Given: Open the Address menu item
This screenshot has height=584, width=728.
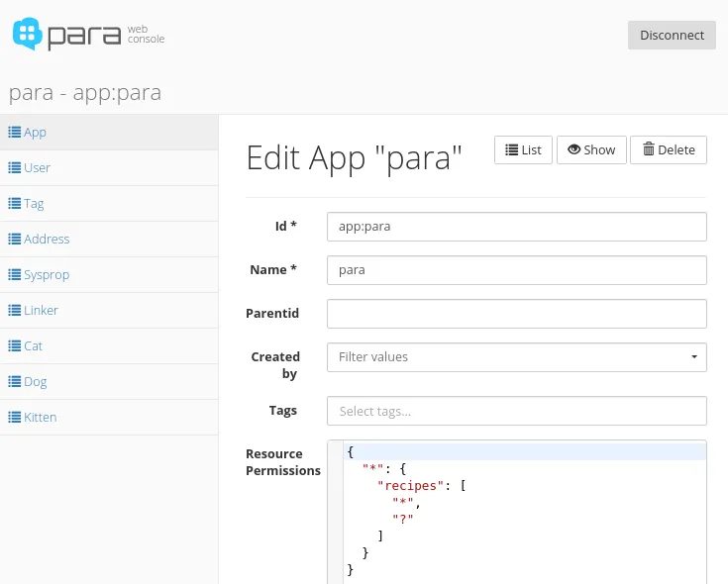Looking at the screenshot, I should (47, 240).
